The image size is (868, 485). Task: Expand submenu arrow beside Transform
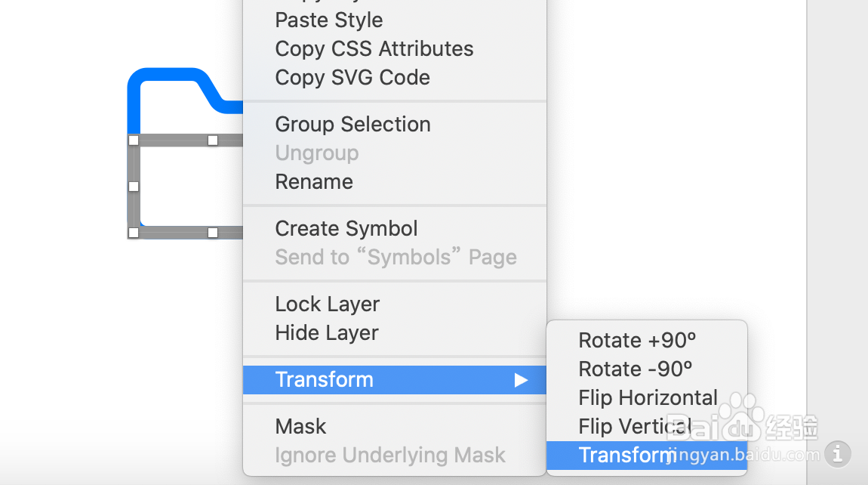click(x=521, y=380)
